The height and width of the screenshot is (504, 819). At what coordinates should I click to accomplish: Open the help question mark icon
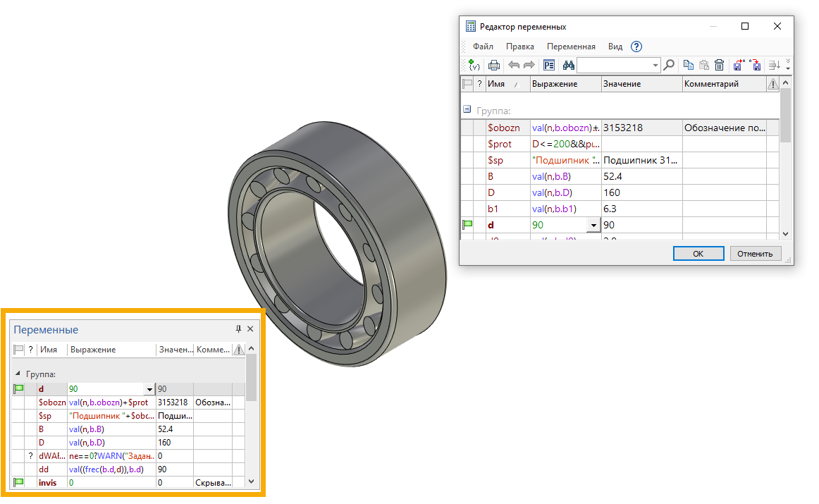point(636,47)
